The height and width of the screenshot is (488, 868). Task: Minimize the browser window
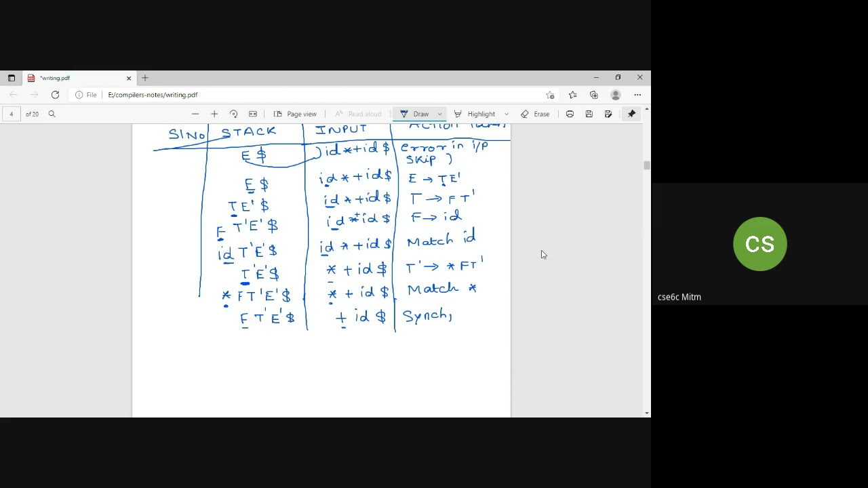596,77
